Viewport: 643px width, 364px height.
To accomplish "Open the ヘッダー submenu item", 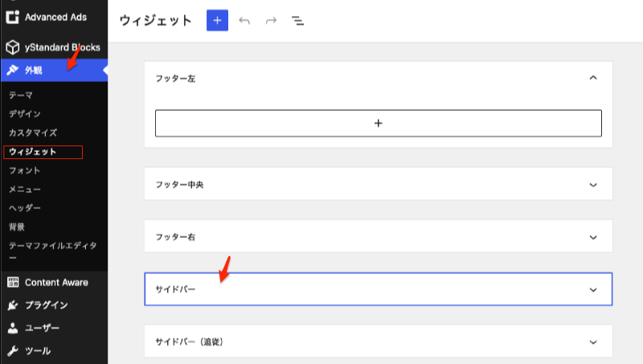I will point(25,208).
